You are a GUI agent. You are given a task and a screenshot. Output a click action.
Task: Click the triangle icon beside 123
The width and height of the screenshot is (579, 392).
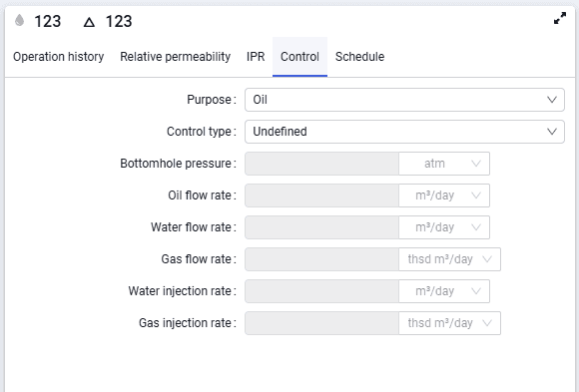pos(89,22)
